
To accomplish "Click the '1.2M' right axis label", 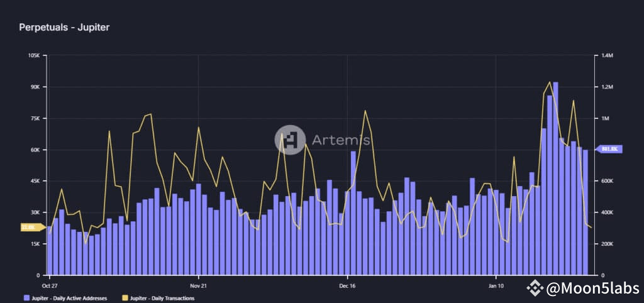I will pyautogui.click(x=608, y=87).
